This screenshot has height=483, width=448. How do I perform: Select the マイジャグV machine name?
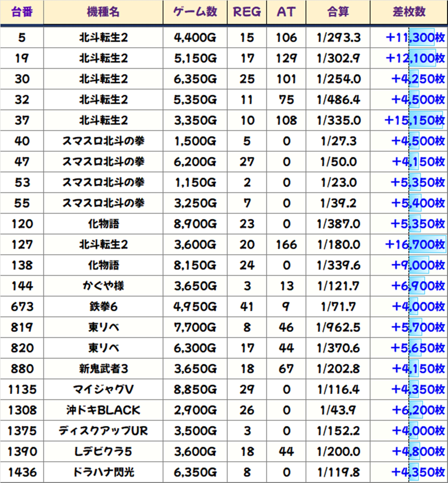[103, 390]
